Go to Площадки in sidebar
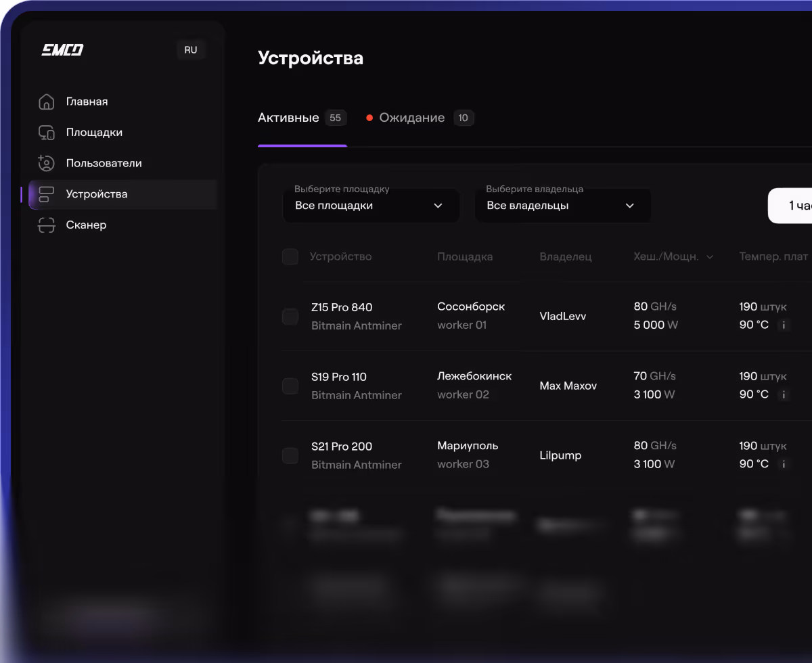Viewport: 812px width, 663px height. click(94, 133)
